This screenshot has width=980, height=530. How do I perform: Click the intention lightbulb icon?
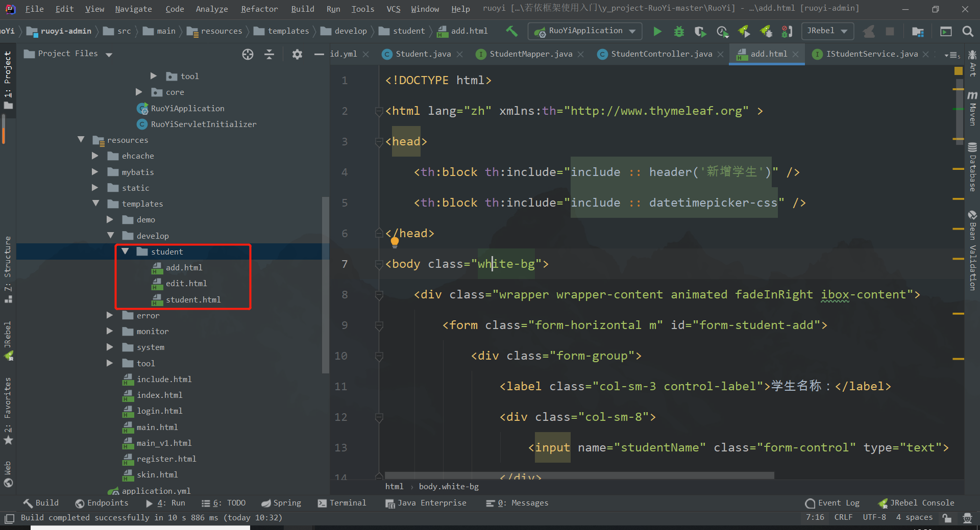tap(395, 242)
